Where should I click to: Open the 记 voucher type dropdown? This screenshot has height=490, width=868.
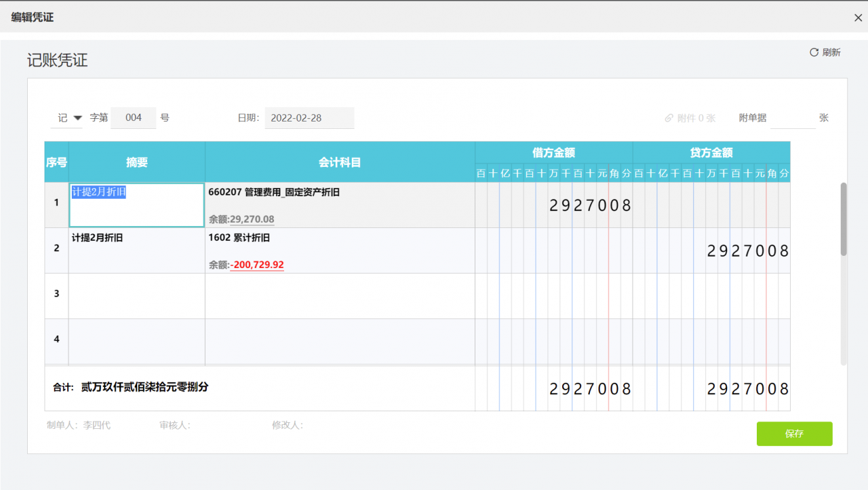coord(66,117)
